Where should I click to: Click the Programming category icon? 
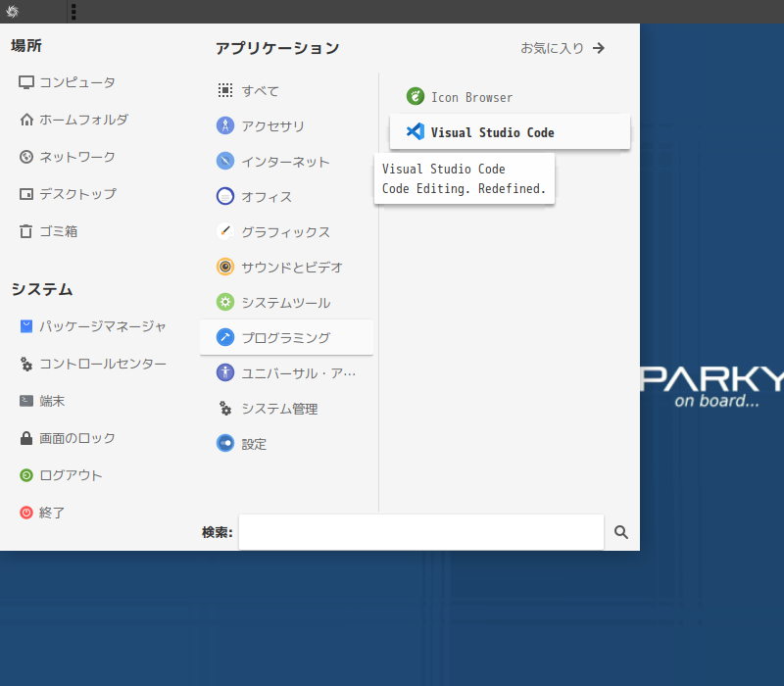click(225, 337)
